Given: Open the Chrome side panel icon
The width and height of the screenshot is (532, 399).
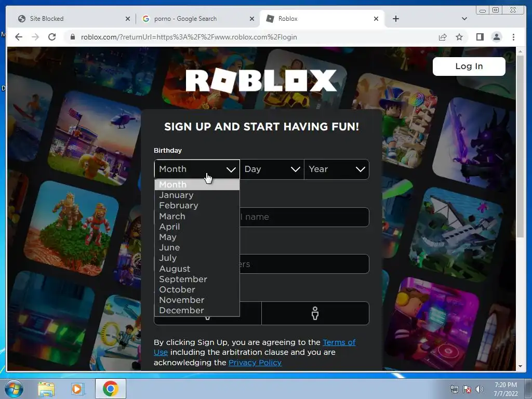Looking at the screenshot, I should [x=480, y=37].
